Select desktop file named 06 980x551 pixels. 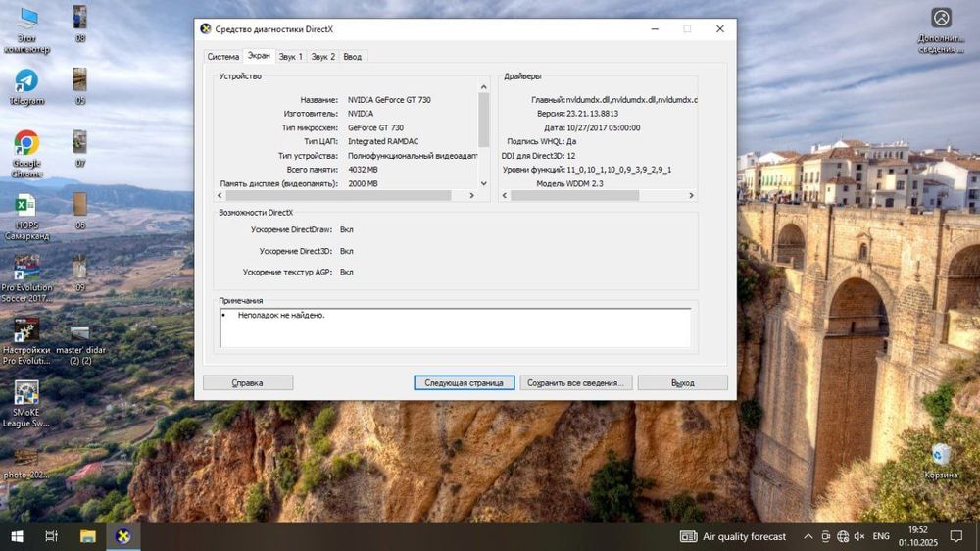(80, 212)
